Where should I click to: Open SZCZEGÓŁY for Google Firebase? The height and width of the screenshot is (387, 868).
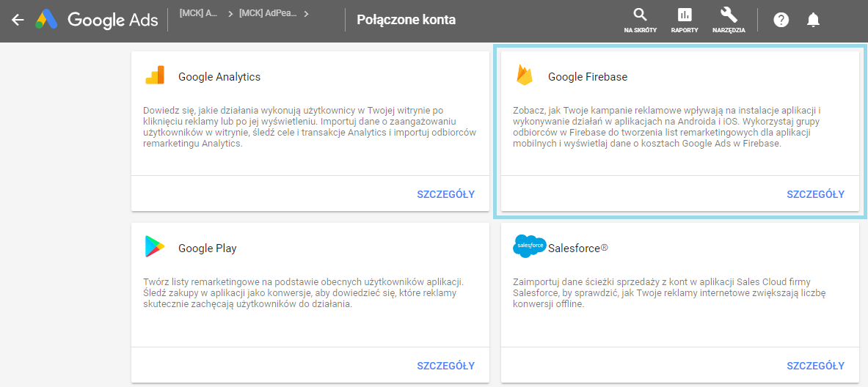coord(815,194)
